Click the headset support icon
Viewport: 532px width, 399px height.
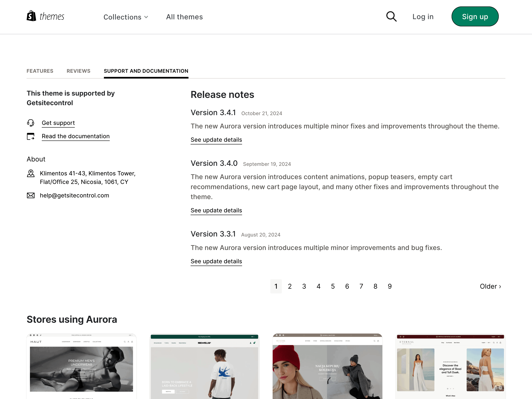click(x=31, y=123)
